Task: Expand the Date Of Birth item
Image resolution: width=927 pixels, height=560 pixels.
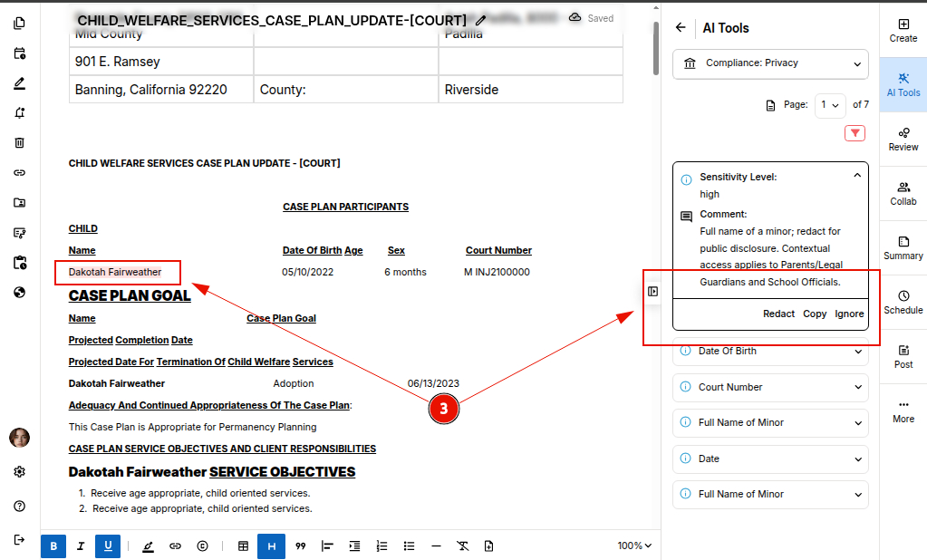Action: coord(770,352)
